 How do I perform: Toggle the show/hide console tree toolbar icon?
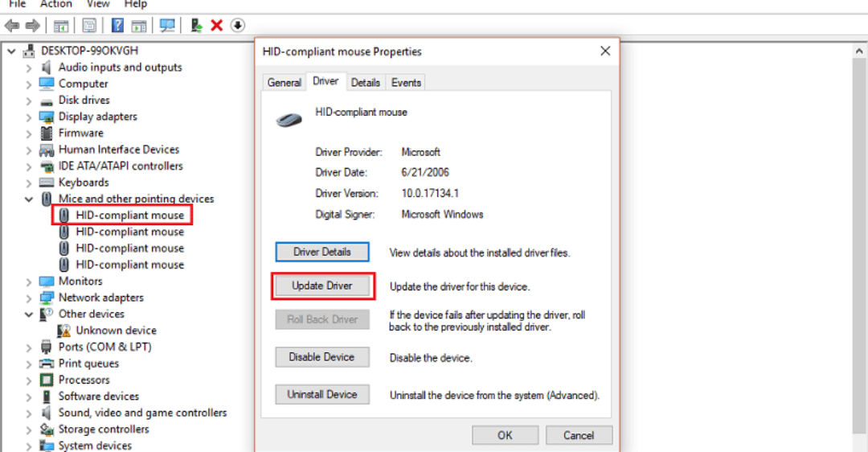click(61, 26)
